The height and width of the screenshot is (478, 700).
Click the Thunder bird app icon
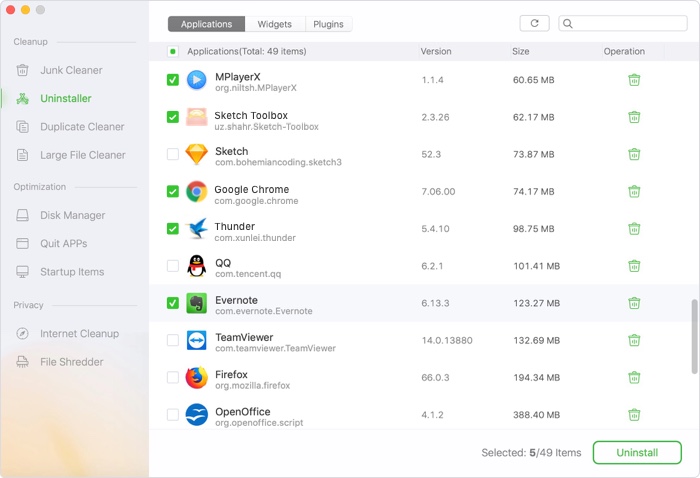196,229
